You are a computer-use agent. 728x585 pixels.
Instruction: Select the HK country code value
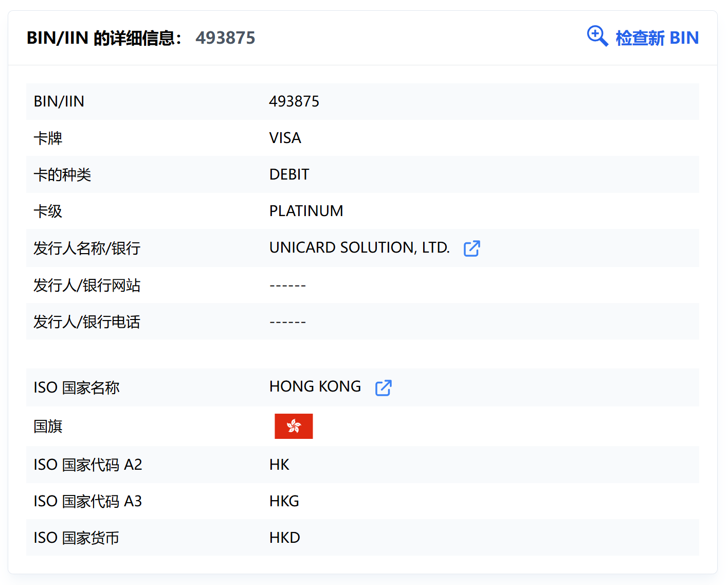click(279, 465)
